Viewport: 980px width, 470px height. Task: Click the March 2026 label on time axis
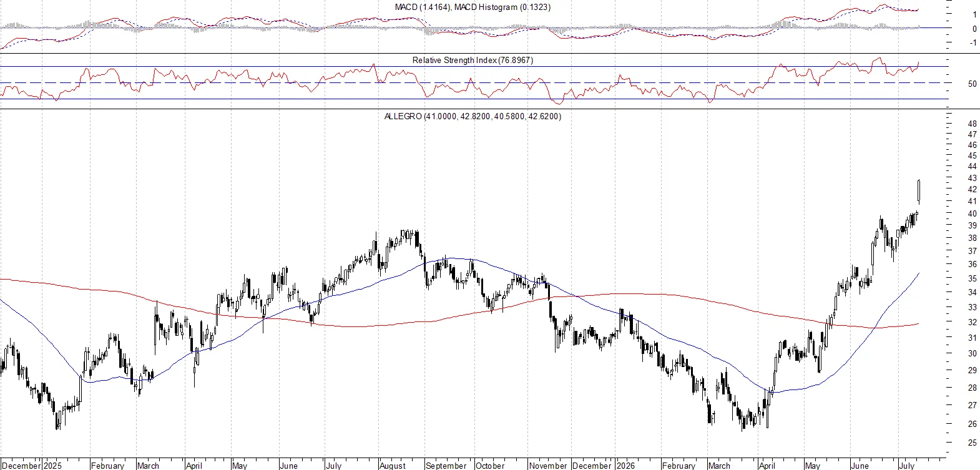719,466
